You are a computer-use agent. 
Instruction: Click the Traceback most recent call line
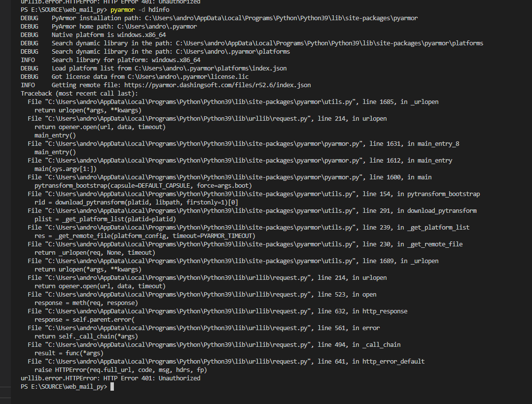(79, 93)
